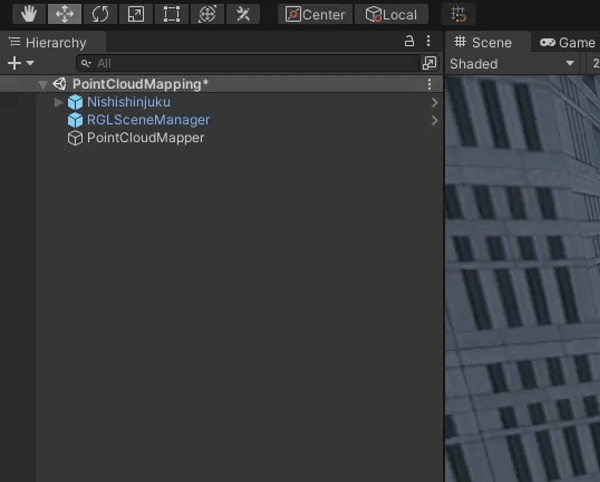Viewport: 600px width, 482px height.
Task: Expand the Nishishinjuku object tree
Action: 59,102
